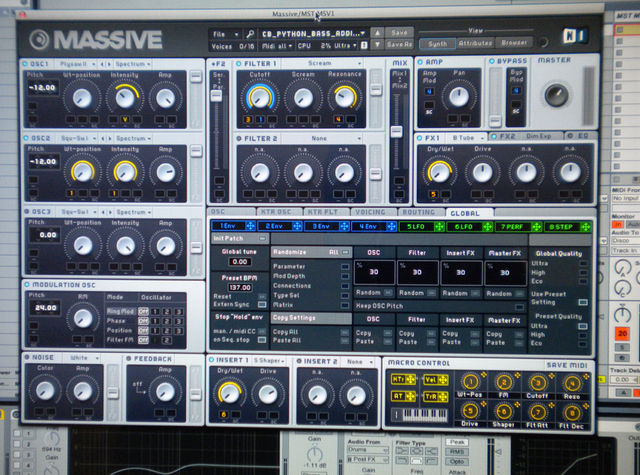This screenshot has width=640, height=475.
Task: Click the Save As button
Action: (399, 44)
